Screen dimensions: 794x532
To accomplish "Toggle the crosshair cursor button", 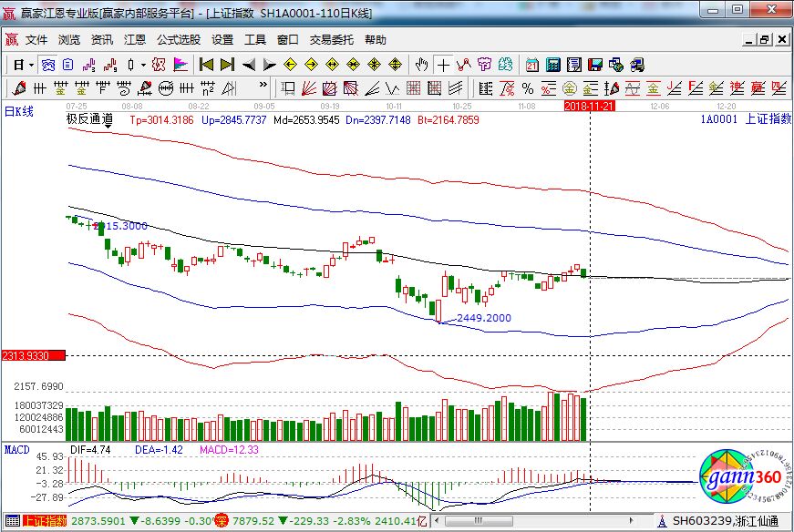I will click(443, 65).
